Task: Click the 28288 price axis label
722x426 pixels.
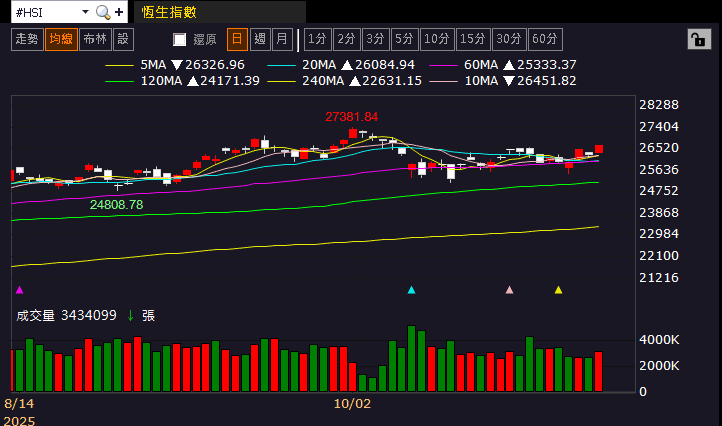Action: [x=659, y=105]
